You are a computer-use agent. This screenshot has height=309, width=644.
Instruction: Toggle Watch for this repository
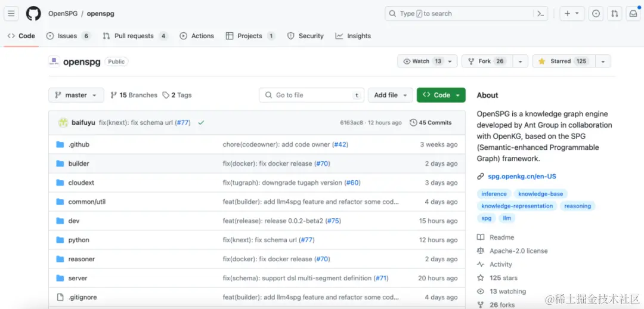click(x=422, y=61)
